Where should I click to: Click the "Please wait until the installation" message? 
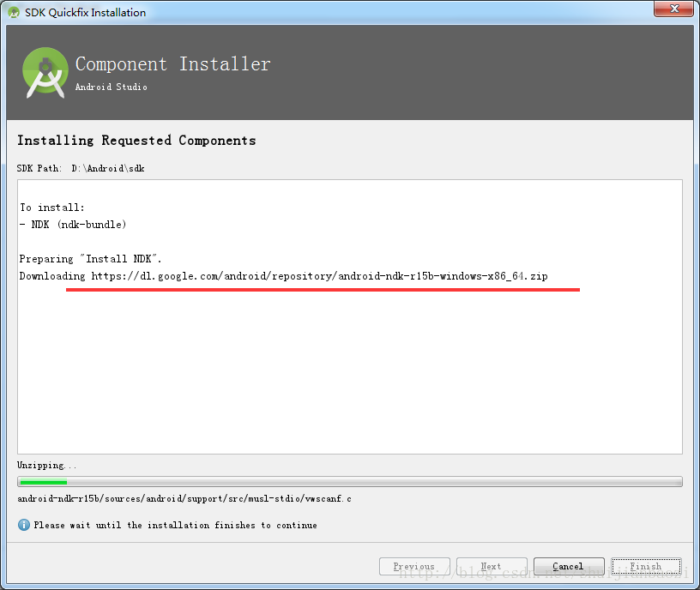pos(176,526)
